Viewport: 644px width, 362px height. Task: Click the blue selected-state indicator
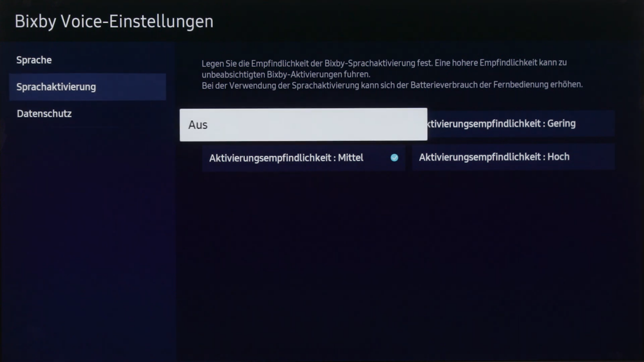pos(394,158)
